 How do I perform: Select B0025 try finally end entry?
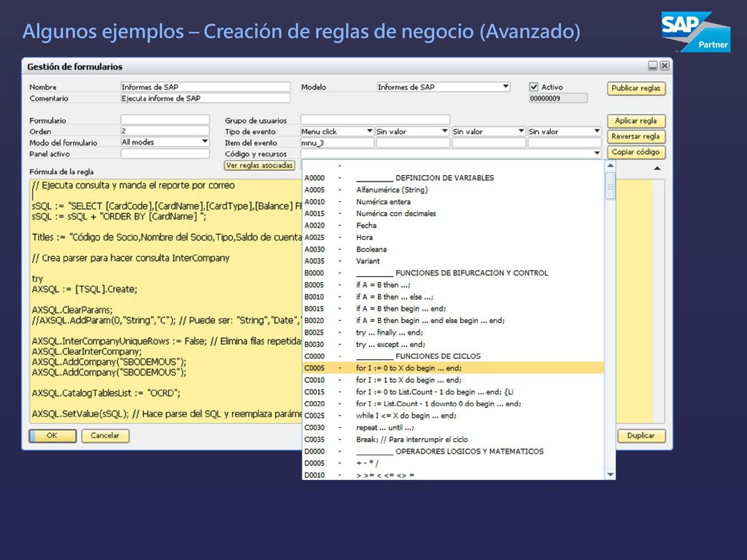pos(453,332)
